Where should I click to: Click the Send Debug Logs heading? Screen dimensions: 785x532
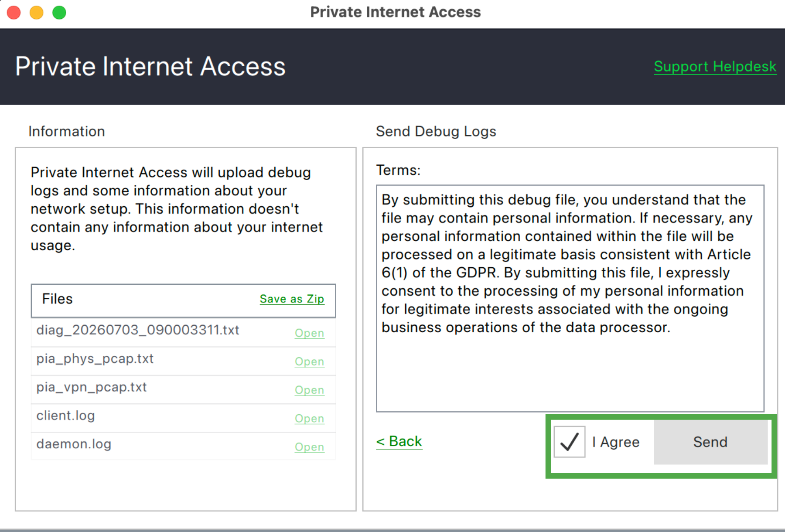pos(436,131)
